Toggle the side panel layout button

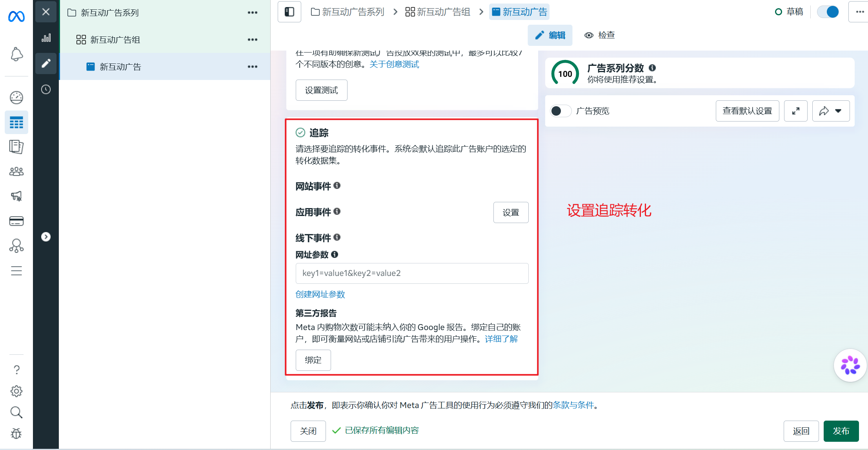point(289,12)
